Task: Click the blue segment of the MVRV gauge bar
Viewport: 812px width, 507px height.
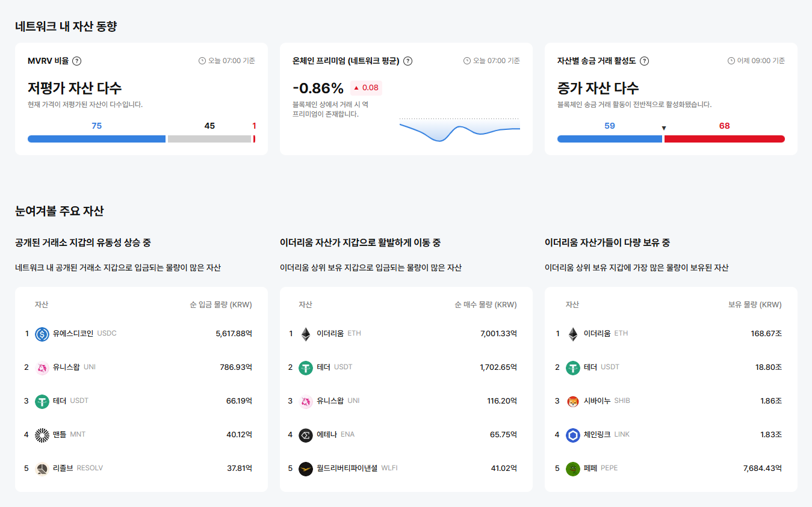Action: pyautogui.click(x=96, y=139)
